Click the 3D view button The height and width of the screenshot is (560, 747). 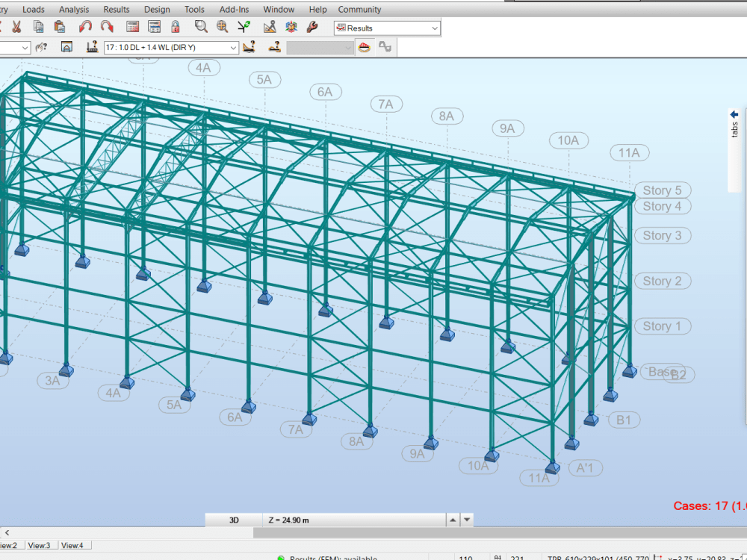234,520
